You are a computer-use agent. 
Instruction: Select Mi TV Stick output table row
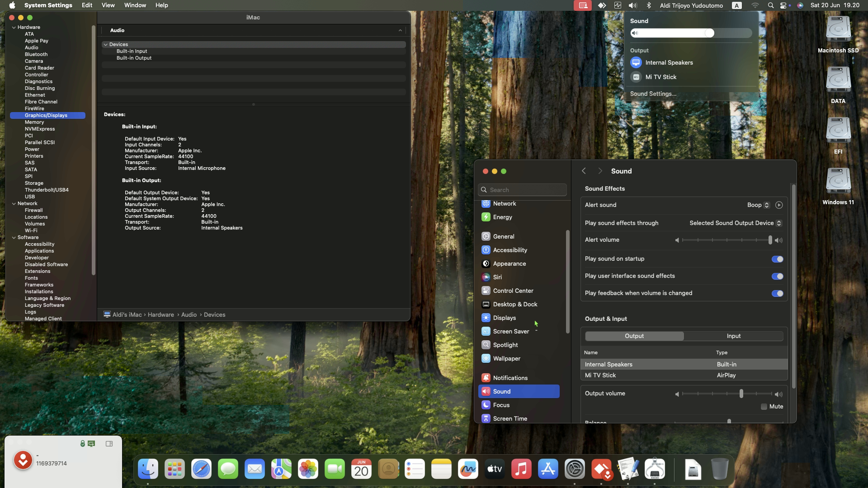[x=684, y=375]
